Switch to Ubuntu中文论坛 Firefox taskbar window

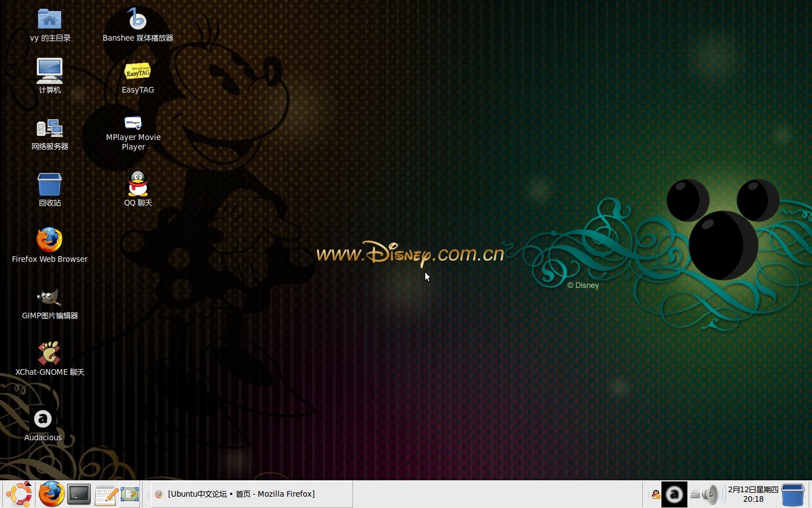click(x=251, y=494)
